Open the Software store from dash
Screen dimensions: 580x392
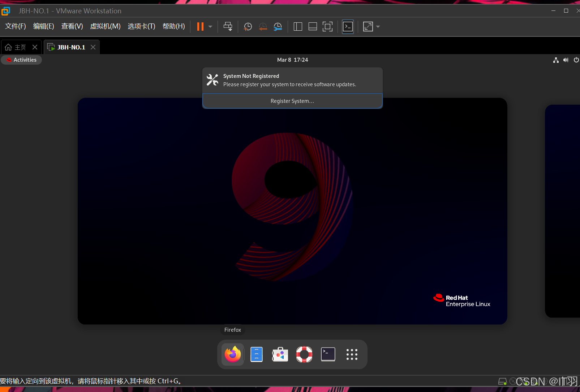[x=280, y=354]
